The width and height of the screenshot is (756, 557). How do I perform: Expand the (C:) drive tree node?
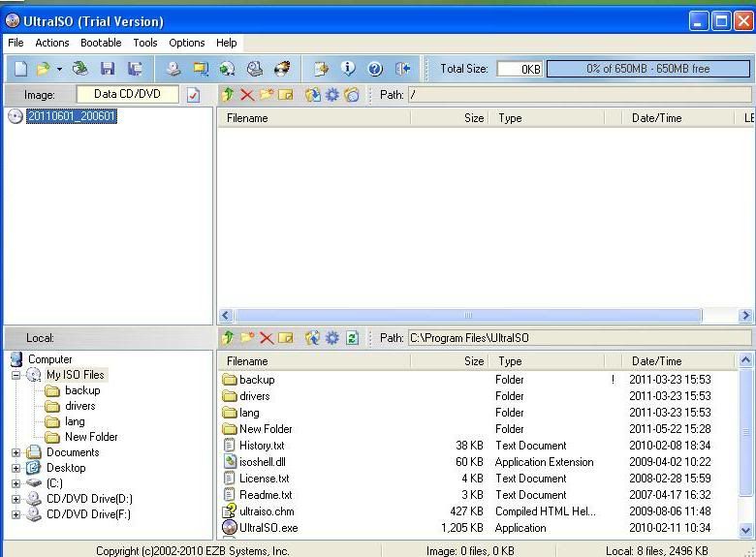point(16,483)
